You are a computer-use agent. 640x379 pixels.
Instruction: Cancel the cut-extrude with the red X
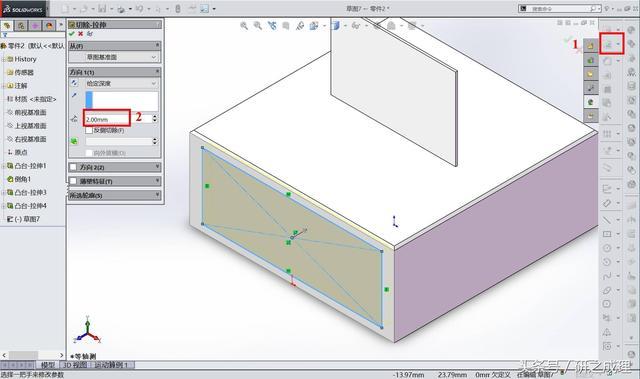[80, 34]
